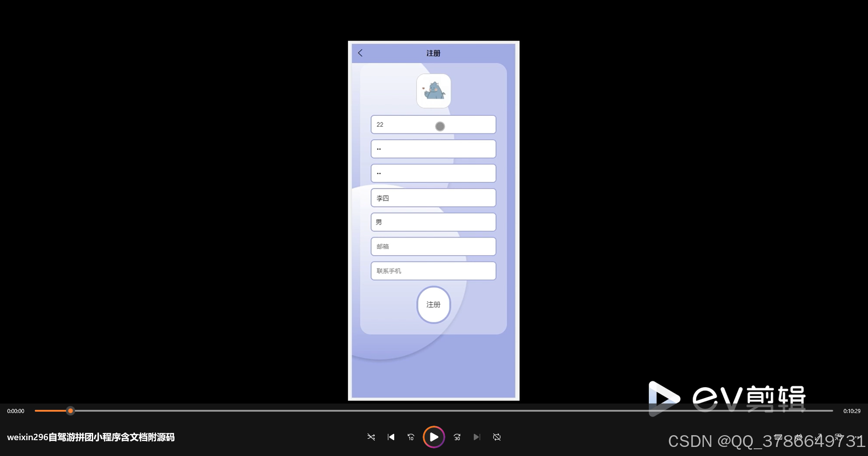The width and height of the screenshot is (868, 456).
Task: Open more options ellipsis menu
Action: (x=857, y=437)
